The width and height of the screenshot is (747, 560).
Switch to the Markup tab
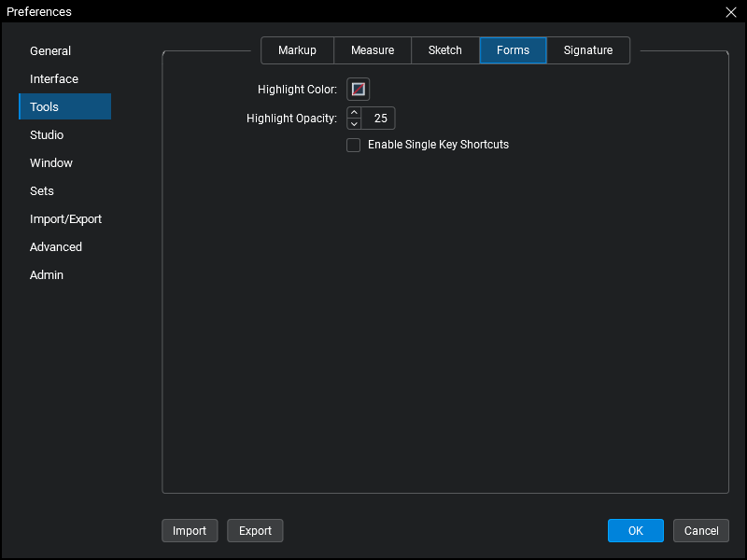(x=297, y=50)
